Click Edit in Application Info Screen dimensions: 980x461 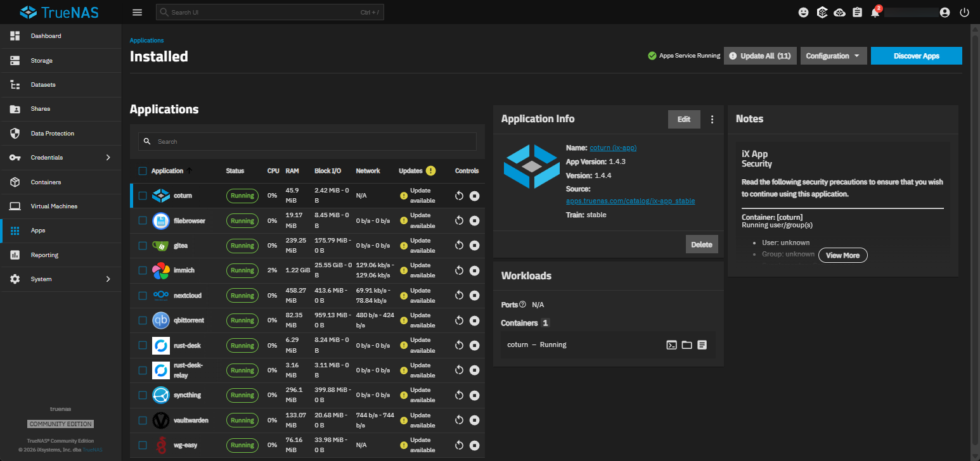[x=684, y=119]
